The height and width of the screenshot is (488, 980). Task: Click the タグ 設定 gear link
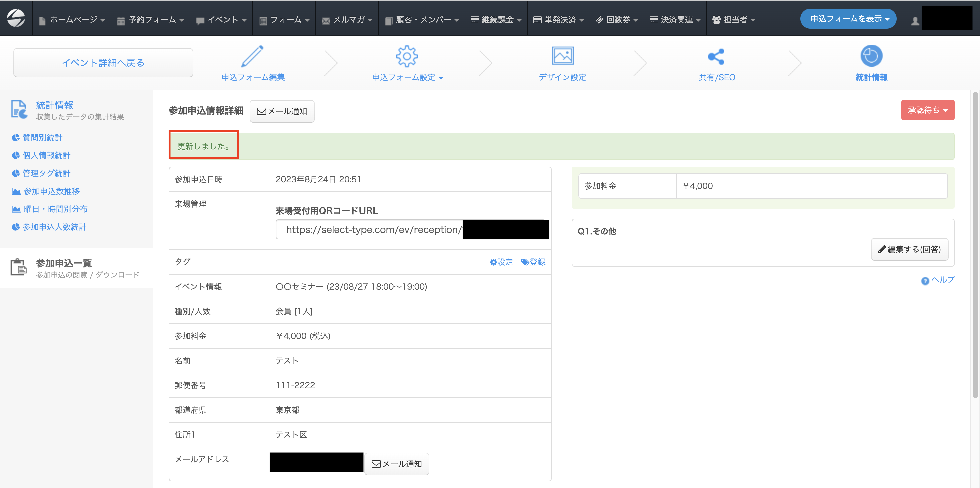[501, 262]
